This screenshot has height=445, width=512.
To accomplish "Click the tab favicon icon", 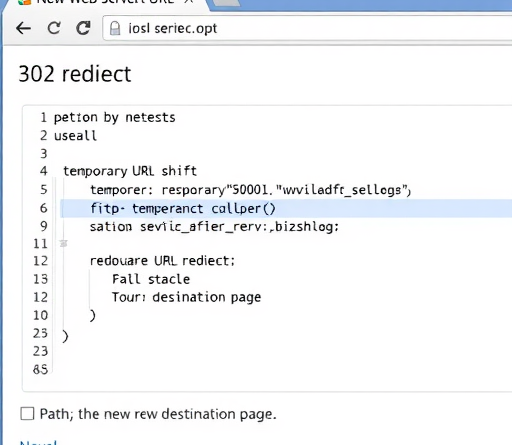I will pos(25,2).
